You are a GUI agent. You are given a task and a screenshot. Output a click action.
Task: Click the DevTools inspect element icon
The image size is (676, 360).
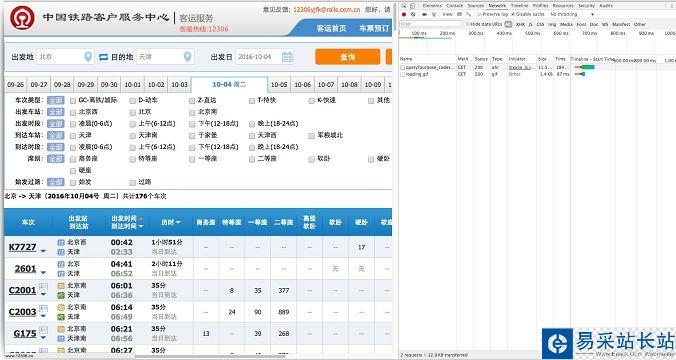(x=404, y=6)
